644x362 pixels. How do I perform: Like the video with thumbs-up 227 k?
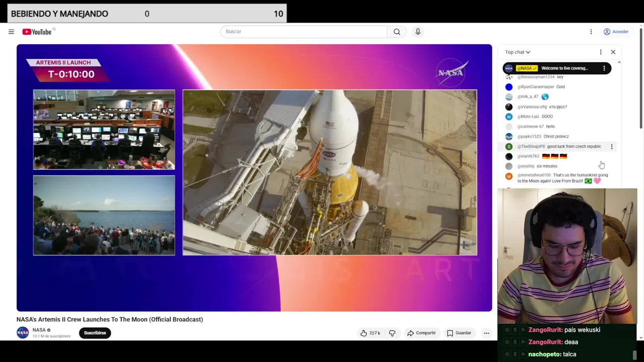pyautogui.click(x=370, y=333)
